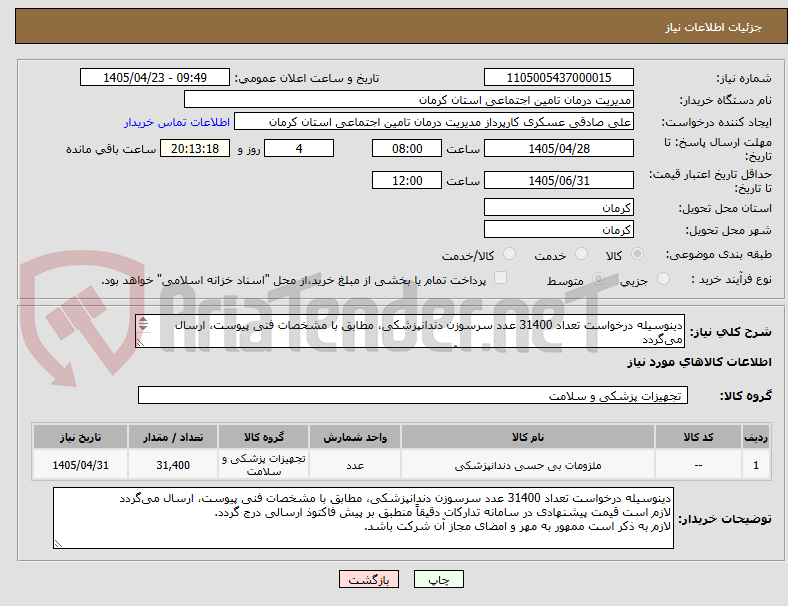Click the گروه کالا field تجهیزات پزشکی و سلامت
The image size is (788, 606).
[x=413, y=395]
